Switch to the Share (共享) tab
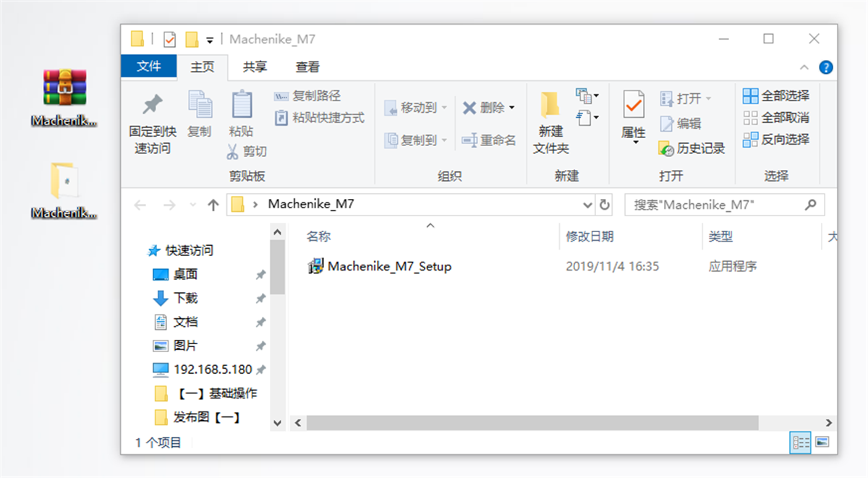The height and width of the screenshot is (478, 868). [255, 67]
